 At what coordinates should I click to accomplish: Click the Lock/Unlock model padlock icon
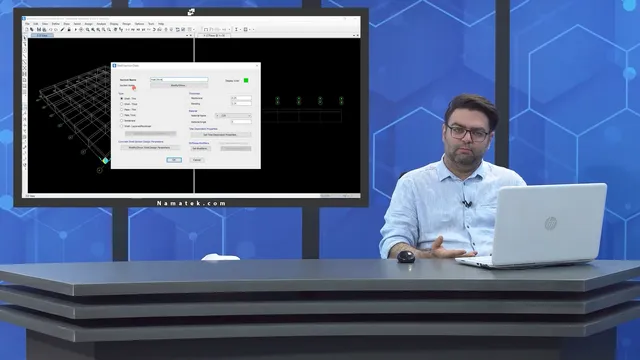coord(69,29)
